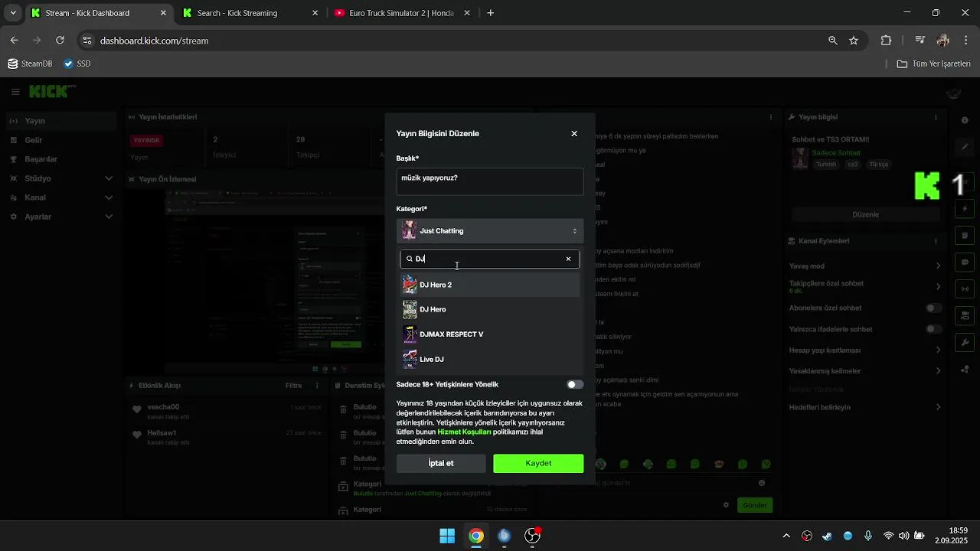
Task: Click the pencil edit icon in right rail
Action: 965,146
